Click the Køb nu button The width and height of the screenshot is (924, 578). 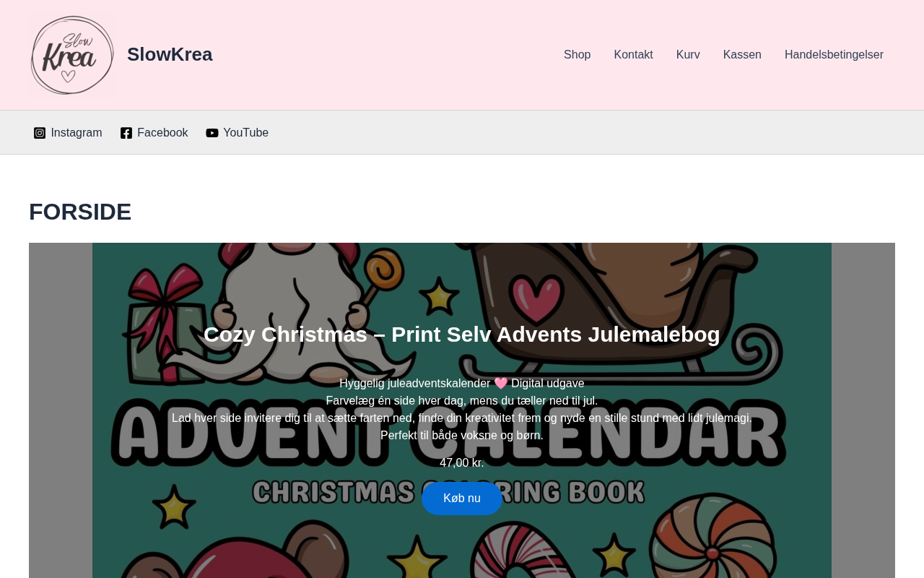pos(462,499)
